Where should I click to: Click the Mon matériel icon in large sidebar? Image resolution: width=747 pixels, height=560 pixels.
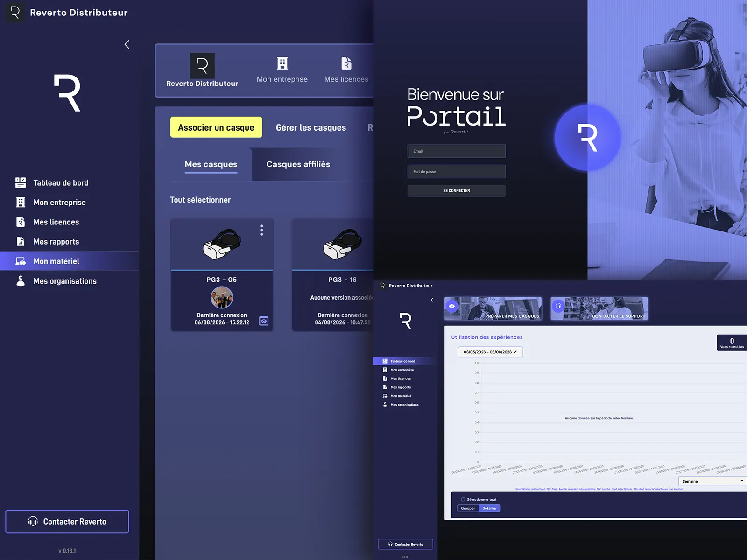pyautogui.click(x=21, y=261)
